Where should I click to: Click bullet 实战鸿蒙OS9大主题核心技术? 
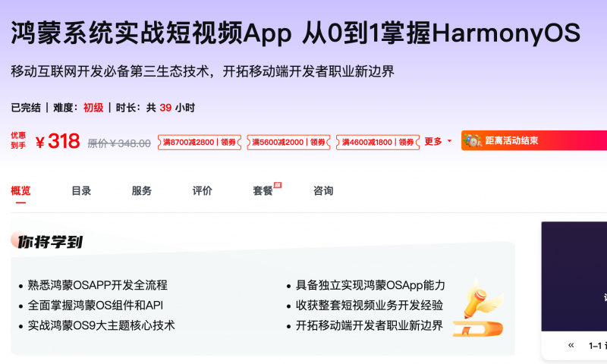[x=102, y=326]
